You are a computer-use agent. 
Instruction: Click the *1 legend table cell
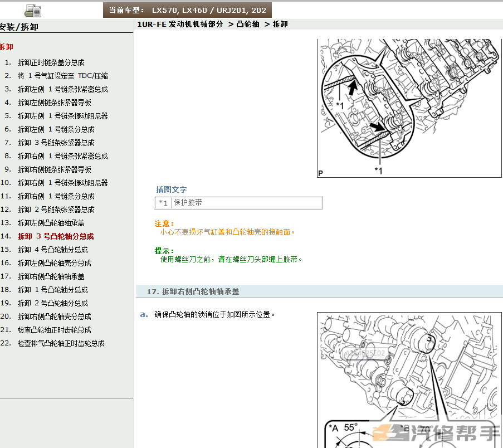tap(163, 203)
